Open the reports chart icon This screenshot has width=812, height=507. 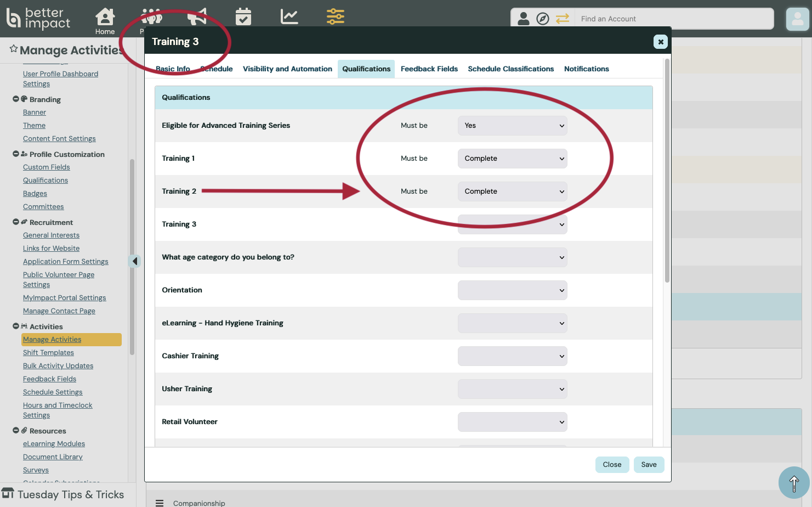289,17
